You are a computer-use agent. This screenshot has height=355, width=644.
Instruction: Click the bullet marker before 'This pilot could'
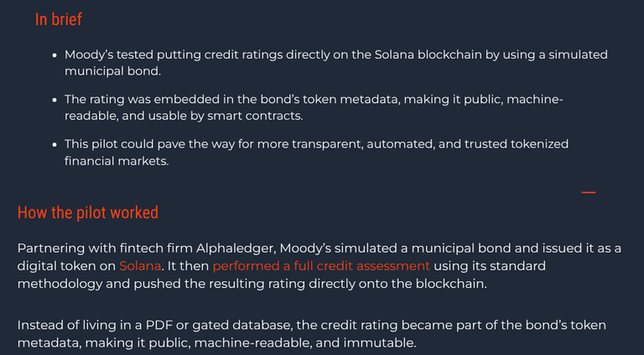click(x=55, y=144)
